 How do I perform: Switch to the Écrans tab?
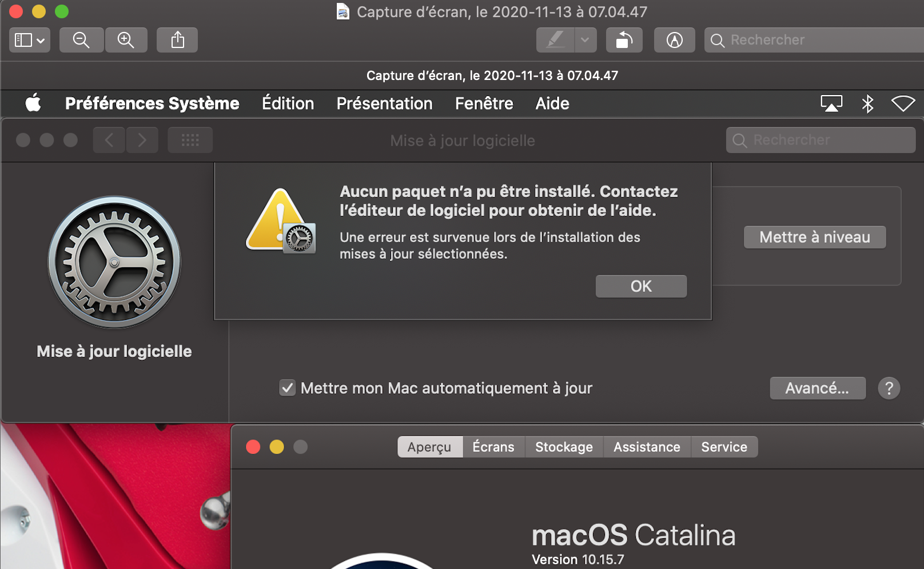pyautogui.click(x=493, y=447)
